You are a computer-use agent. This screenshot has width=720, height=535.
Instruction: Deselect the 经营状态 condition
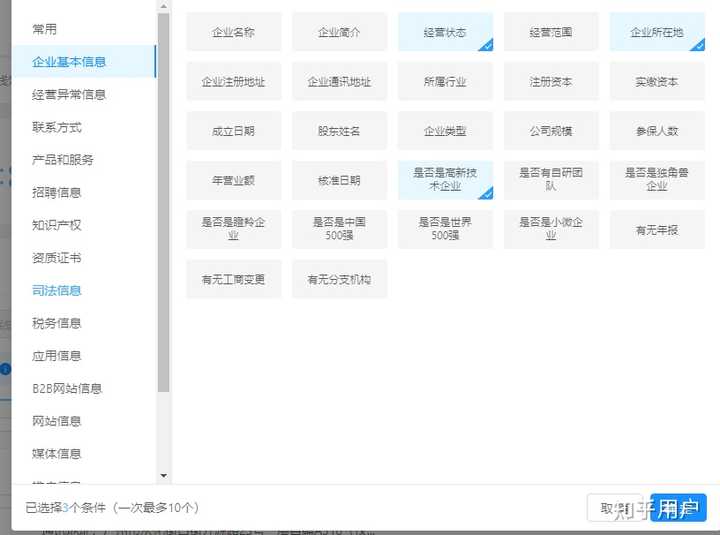445,32
